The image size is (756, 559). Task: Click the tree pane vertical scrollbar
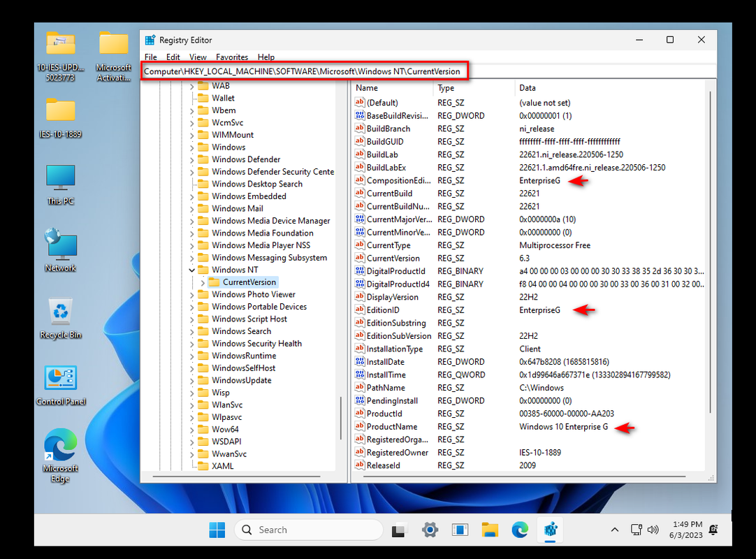click(341, 418)
